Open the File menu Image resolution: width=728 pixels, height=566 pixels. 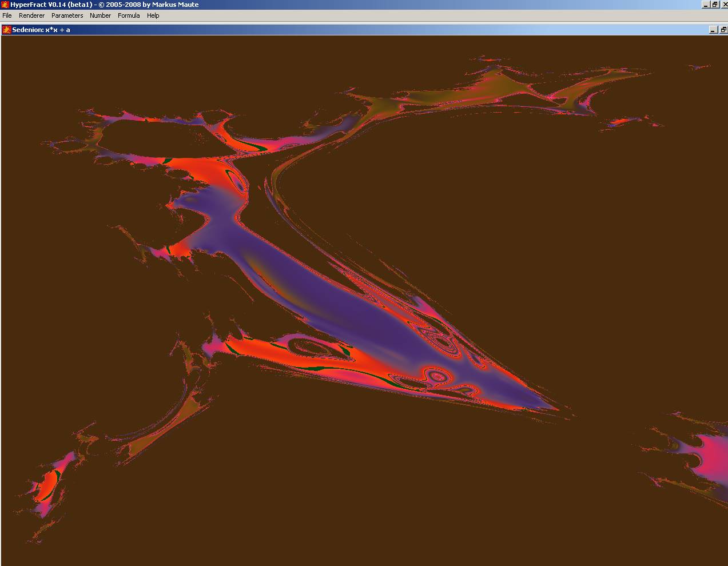click(x=7, y=15)
